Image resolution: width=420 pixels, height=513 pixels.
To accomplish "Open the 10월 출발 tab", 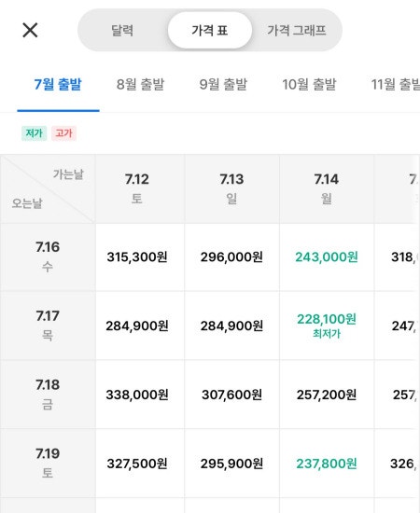I will 309,85.
